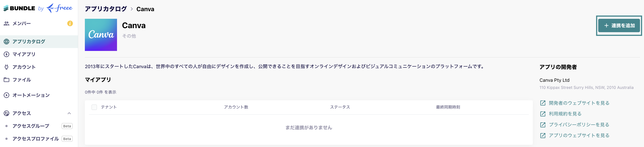Click the Canva gradient app thumbnail
This screenshot has width=644, height=147.
coord(101,35)
